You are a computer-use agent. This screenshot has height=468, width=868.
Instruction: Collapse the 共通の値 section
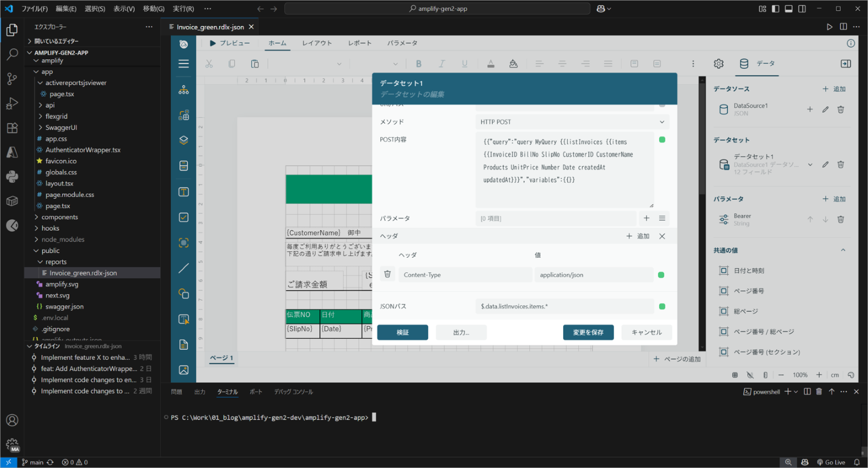[843, 250]
